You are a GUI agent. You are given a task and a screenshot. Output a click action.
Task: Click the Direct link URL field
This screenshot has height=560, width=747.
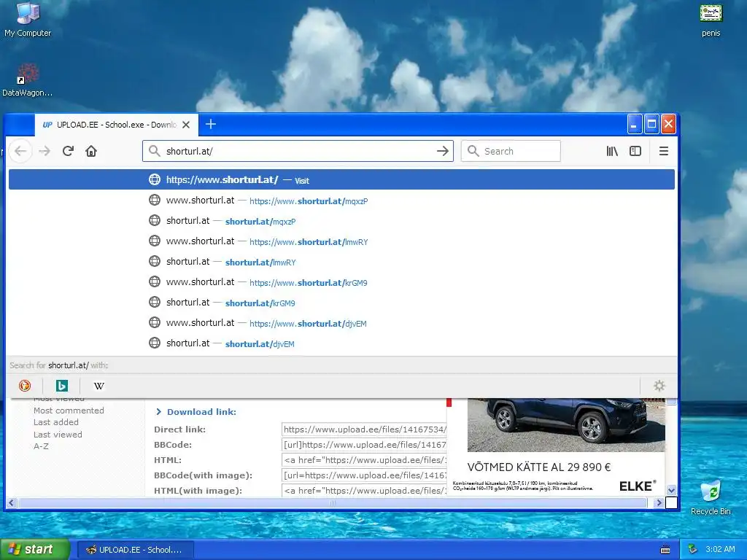pos(365,429)
